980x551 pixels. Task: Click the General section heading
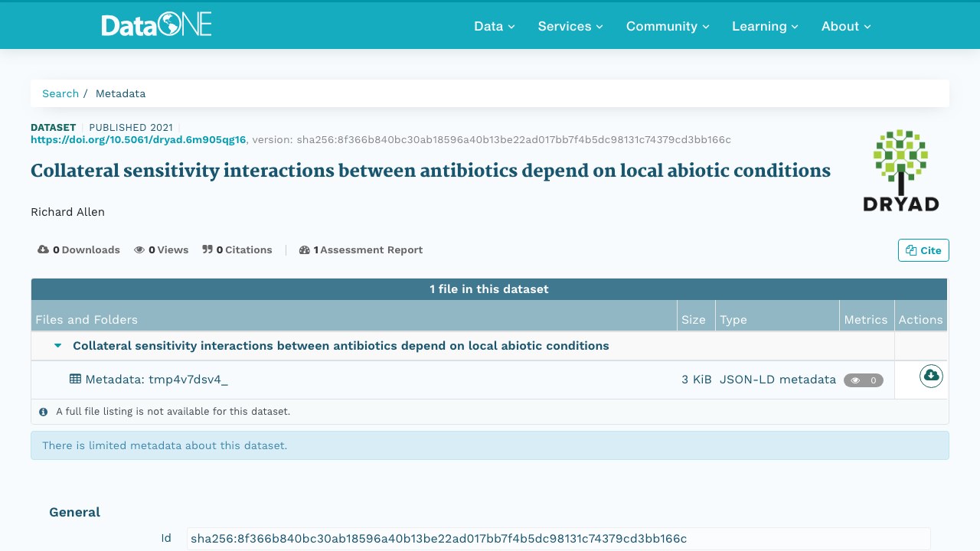tap(75, 512)
